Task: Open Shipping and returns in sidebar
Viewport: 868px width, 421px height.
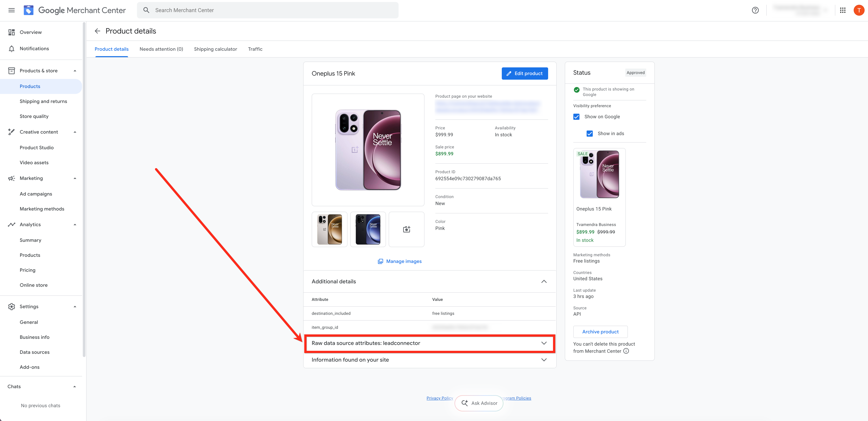Action: click(x=43, y=101)
